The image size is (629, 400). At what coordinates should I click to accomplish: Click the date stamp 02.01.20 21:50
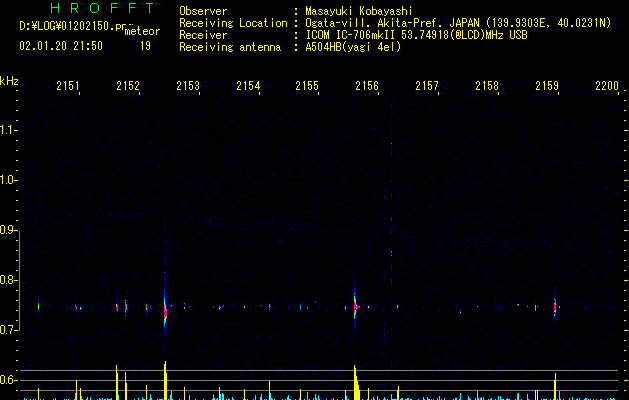pos(61,46)
